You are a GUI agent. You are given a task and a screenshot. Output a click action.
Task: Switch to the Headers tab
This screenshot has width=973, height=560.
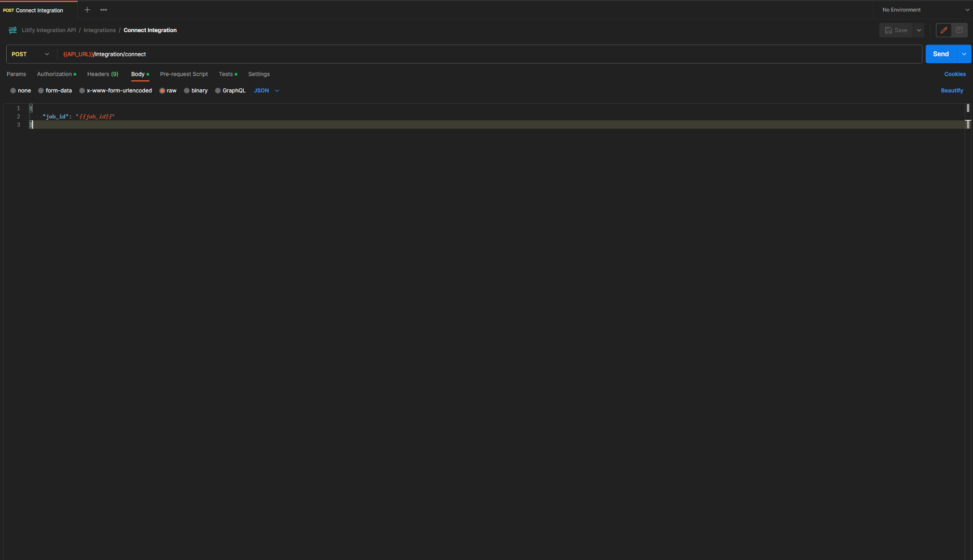(102, 74)
